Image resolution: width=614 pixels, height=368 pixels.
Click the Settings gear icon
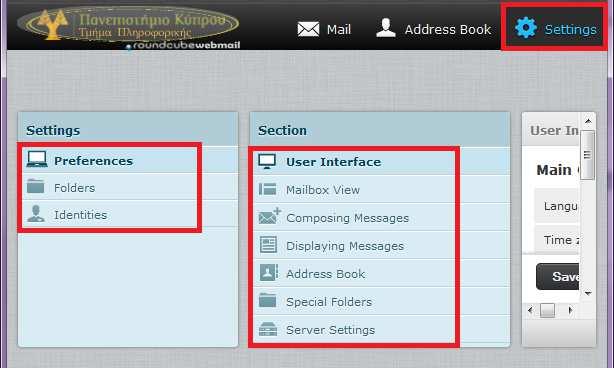click(526, 28)
